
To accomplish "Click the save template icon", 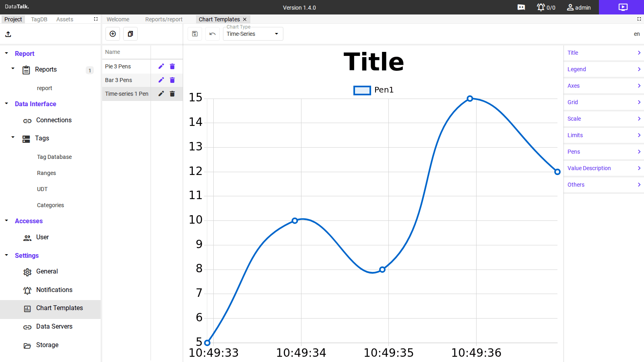I will 195,34.
